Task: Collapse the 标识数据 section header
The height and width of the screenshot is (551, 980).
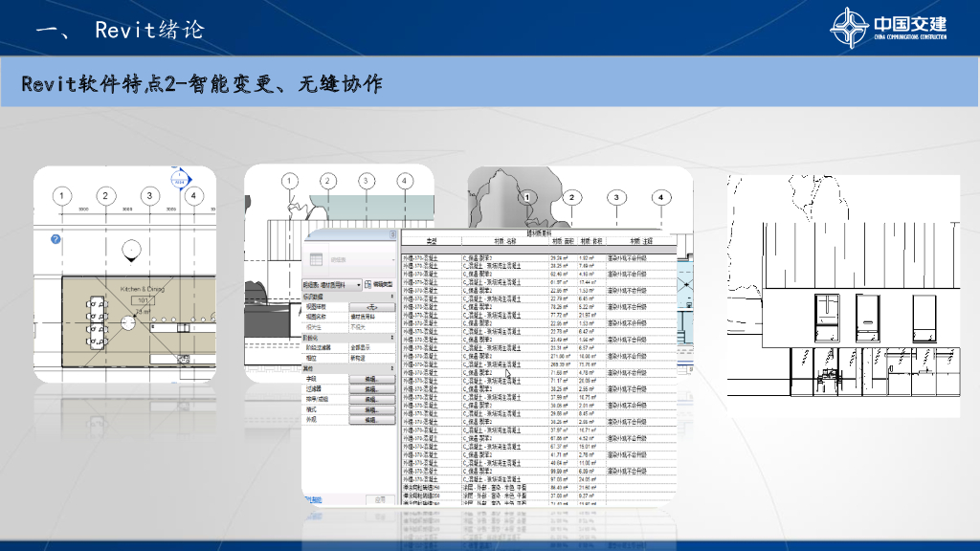Action: tap(348, 297)
